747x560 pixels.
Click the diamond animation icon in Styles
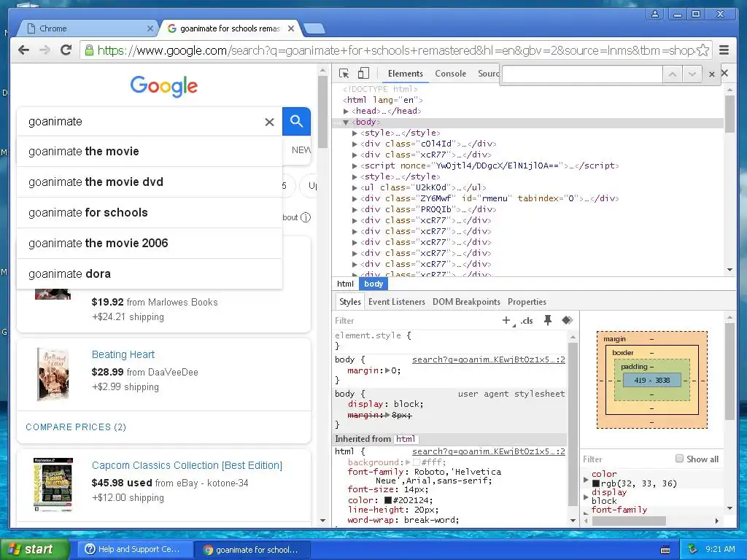pyautogui.click(x=567, y=320)
